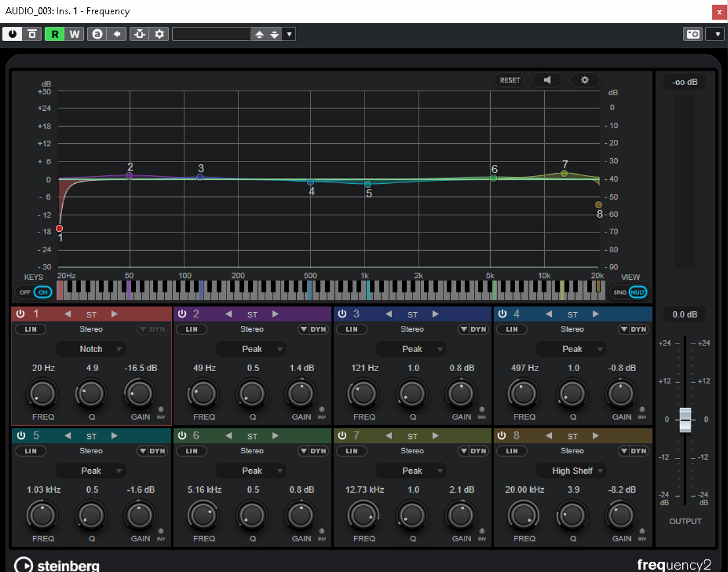728x572 pixels.
Task: Open band 4 Peak filter type dropdown
Action: coord(572,349)
